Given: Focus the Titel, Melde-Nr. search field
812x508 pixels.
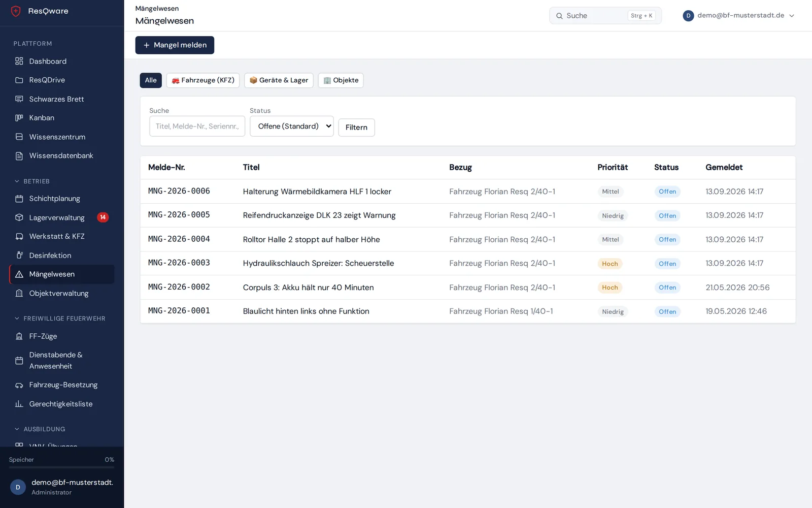Looking at the screenshot, I should click(197, 126).
